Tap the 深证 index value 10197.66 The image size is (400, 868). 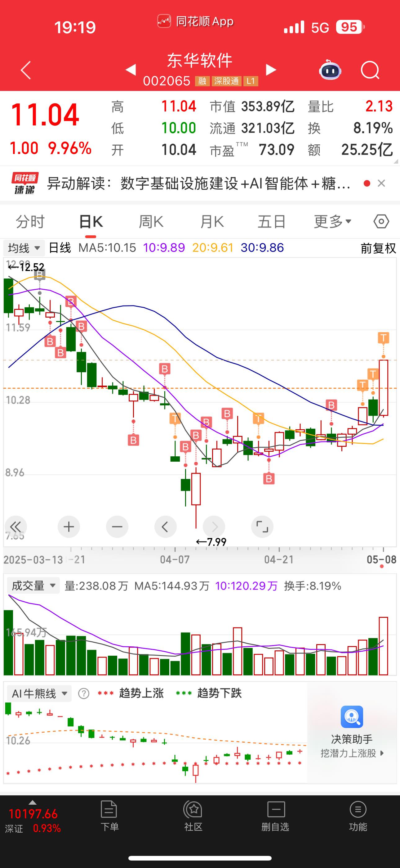(x=33, y=814)
